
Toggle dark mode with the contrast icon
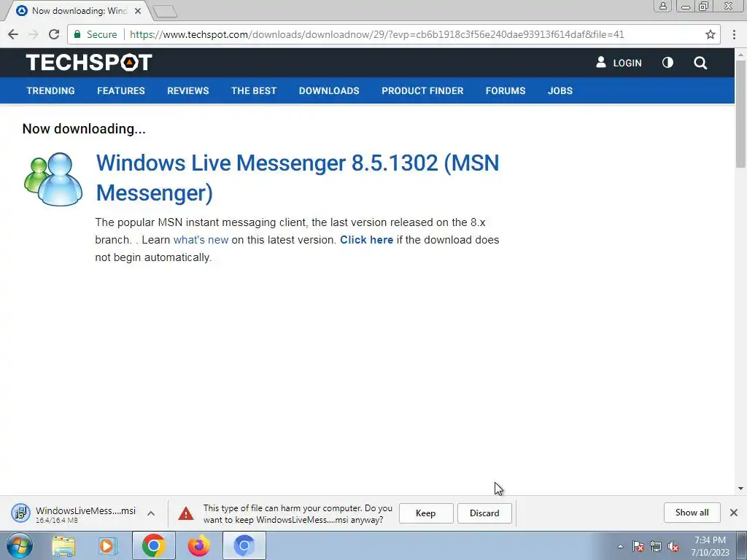[668, 63]
